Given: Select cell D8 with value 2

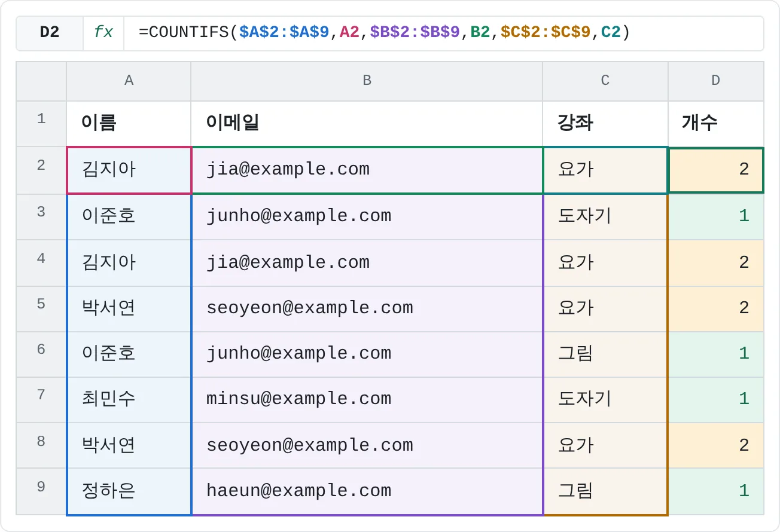Looking at the screenshot, I should coord(716,445).
